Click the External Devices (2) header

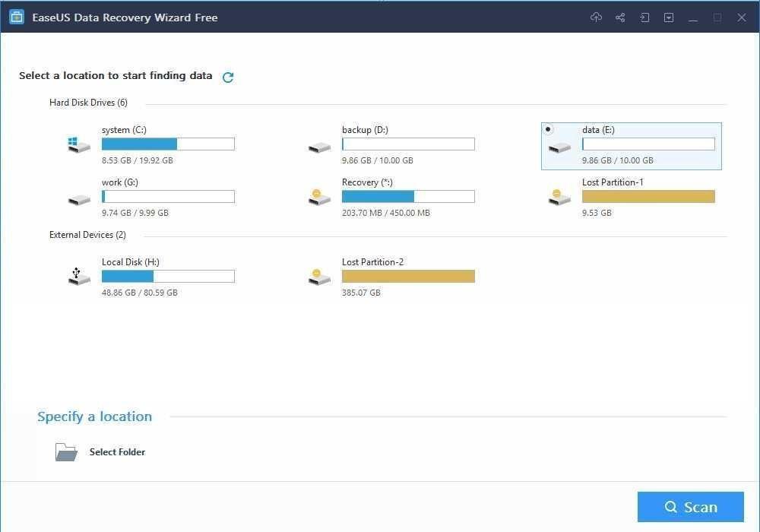point(87,235)
